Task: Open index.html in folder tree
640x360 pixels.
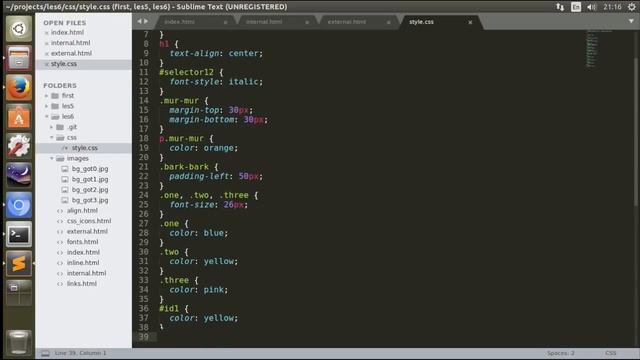Action: [x=83, y=252]
